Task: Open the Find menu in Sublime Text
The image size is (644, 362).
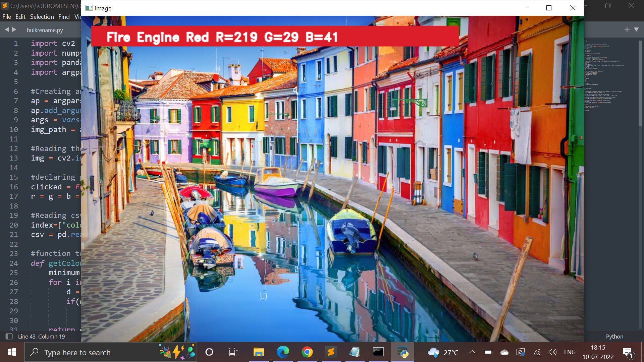Action: point(64,16)
